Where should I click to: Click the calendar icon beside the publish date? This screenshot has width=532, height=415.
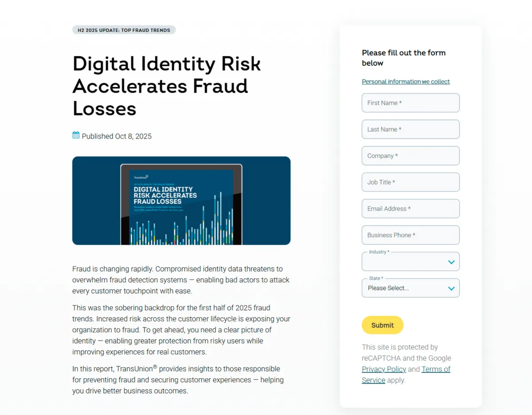[x=76, y=135]
